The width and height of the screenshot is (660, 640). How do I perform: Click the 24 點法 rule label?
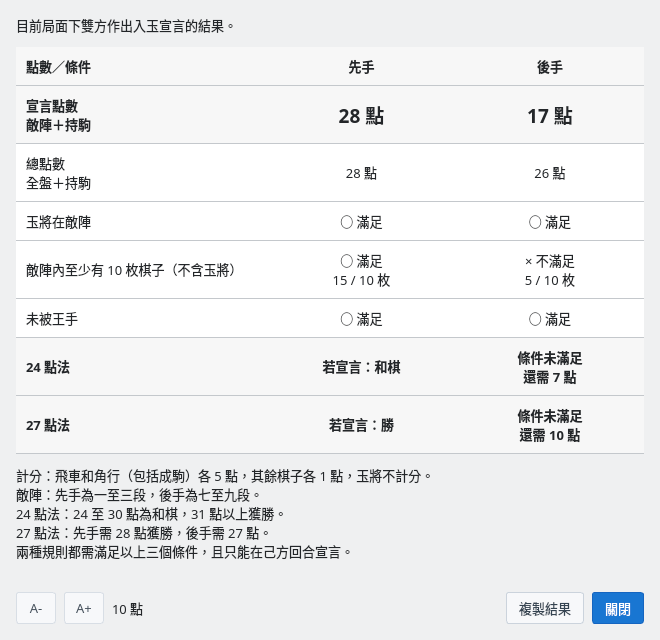48,367
